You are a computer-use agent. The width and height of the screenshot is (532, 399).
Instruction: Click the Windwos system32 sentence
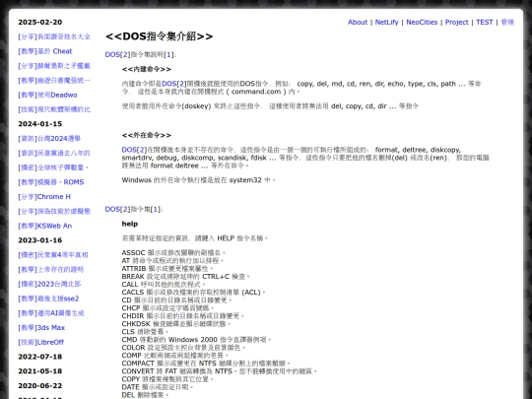click(x=198, y=180)
